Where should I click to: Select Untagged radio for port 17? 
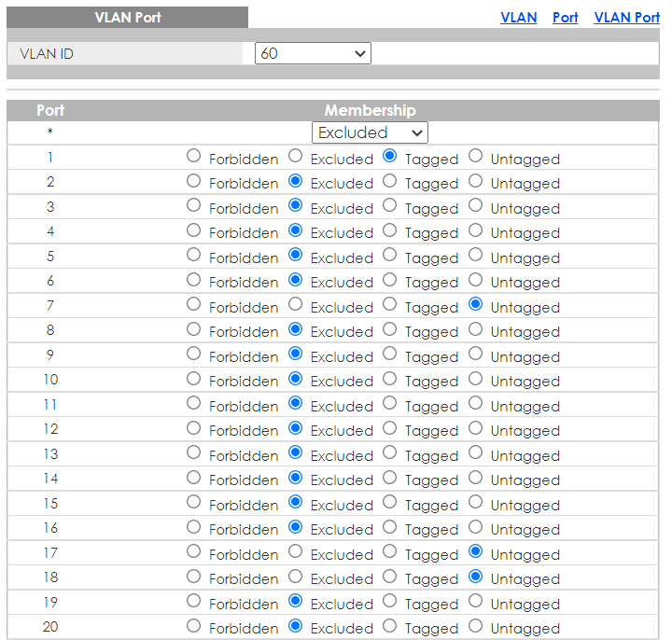coord(475,551)
